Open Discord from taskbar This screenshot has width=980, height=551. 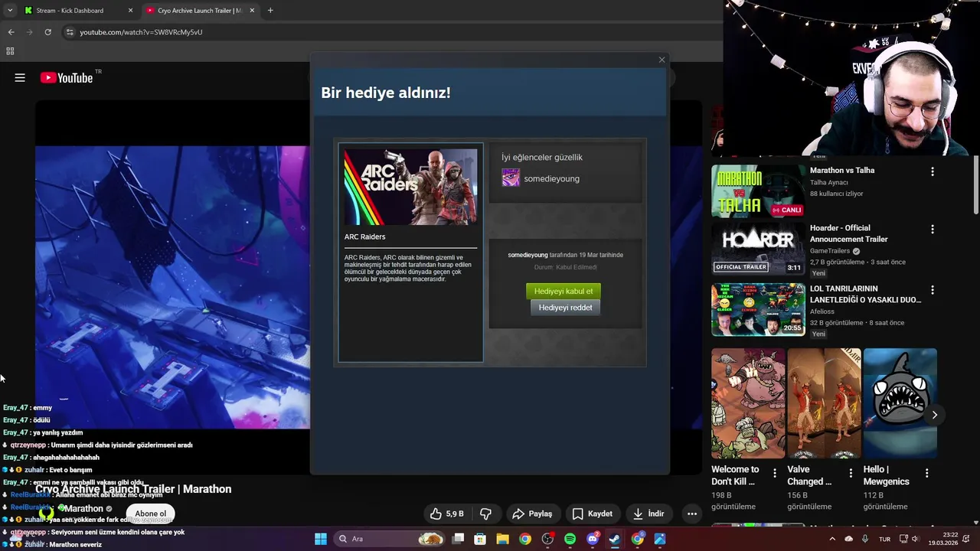(593, 539)
